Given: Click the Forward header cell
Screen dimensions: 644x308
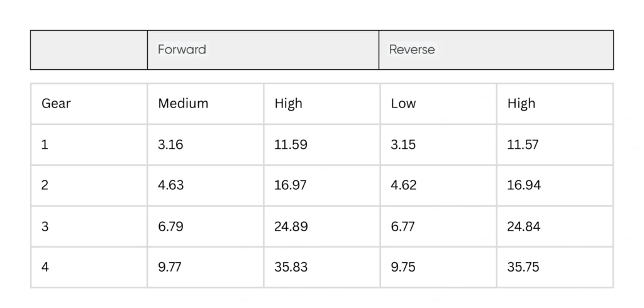Looking at the screenshot, I should 182,50.
